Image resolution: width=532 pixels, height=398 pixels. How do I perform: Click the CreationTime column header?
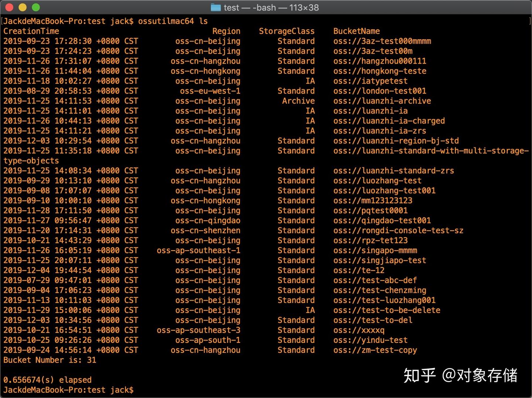tap(31, 31)
